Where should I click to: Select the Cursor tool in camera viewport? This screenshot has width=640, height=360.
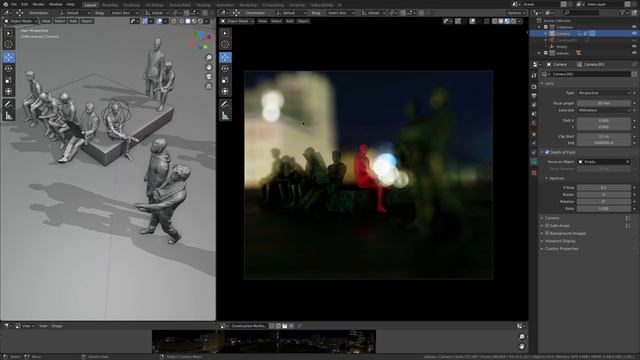[225, 44]
